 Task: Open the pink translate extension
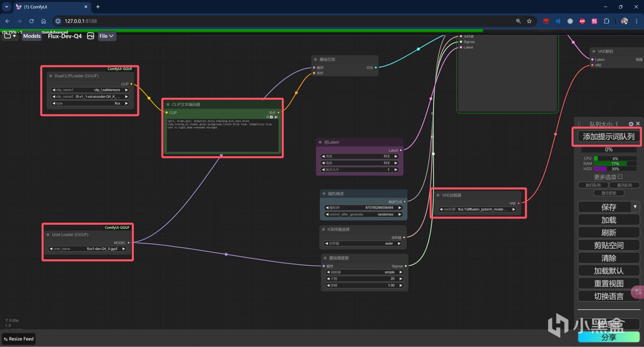coord(594,21)
